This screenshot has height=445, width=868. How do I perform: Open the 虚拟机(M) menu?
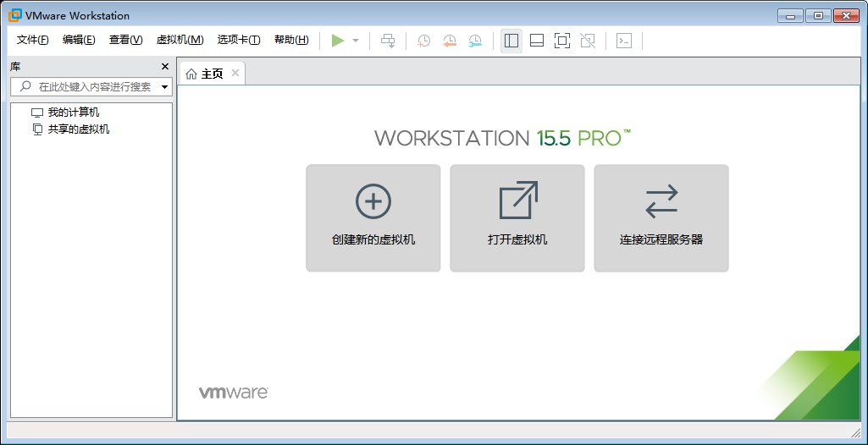(180, 40)
